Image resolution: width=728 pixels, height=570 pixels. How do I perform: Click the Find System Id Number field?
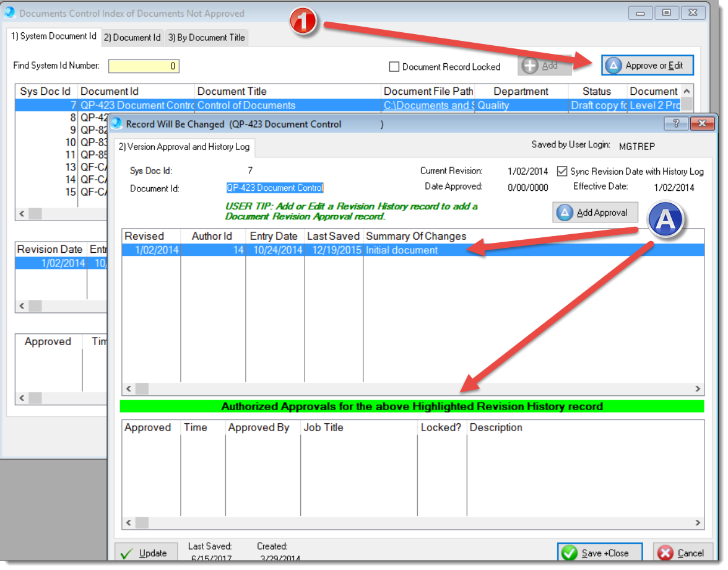pos(144,66)
